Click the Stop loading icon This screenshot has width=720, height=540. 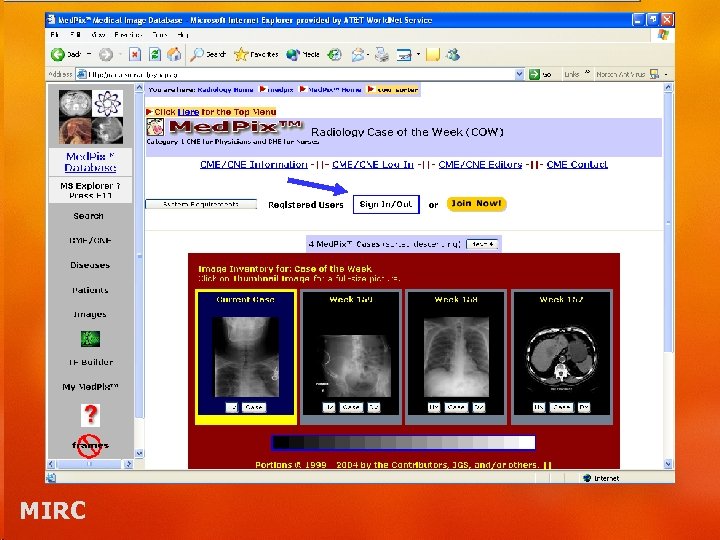pos(135,55)
